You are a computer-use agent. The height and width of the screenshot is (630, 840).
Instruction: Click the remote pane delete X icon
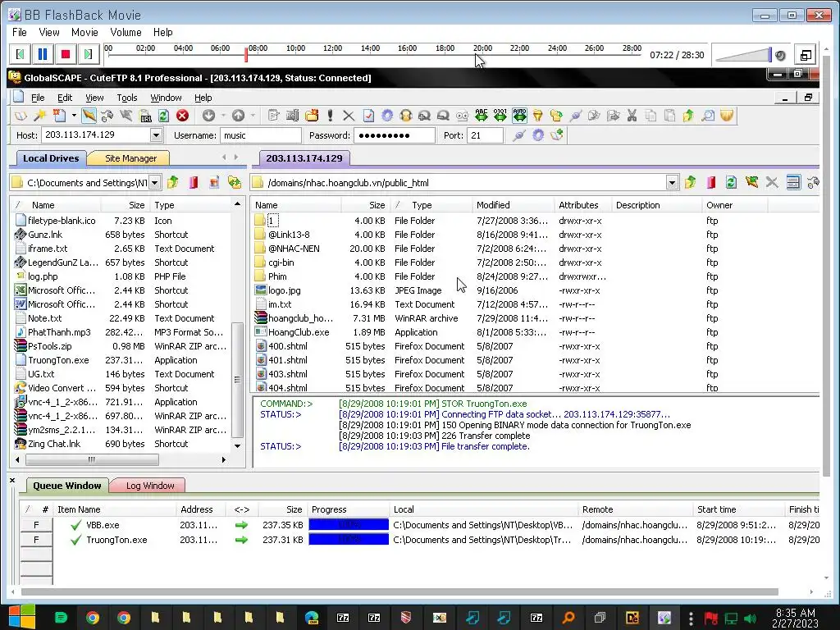coord(772,183)
